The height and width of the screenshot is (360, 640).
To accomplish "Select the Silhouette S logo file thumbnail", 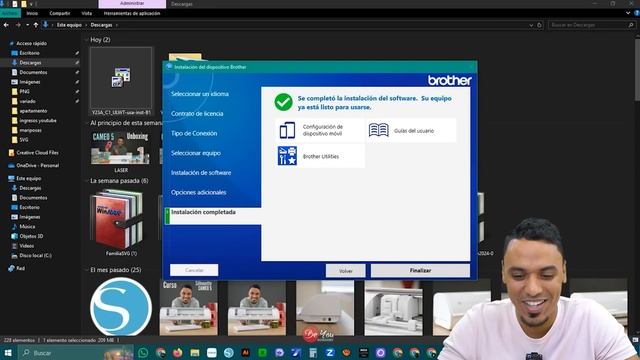I will click(121, 306).
